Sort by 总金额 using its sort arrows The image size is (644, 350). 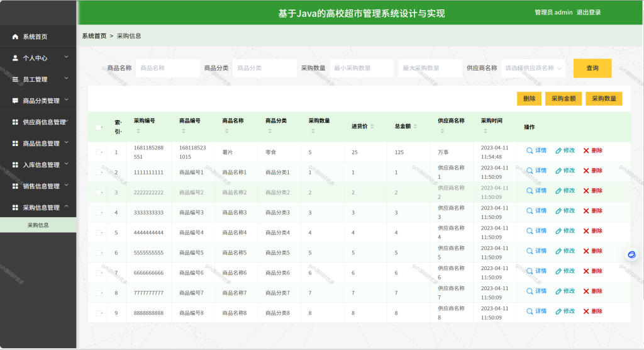click(415, 127)
